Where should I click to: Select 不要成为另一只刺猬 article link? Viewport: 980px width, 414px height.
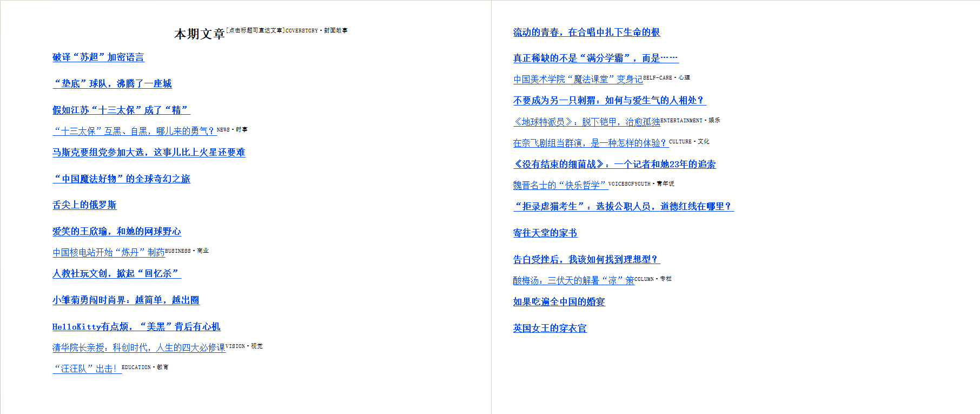[609, 101]
